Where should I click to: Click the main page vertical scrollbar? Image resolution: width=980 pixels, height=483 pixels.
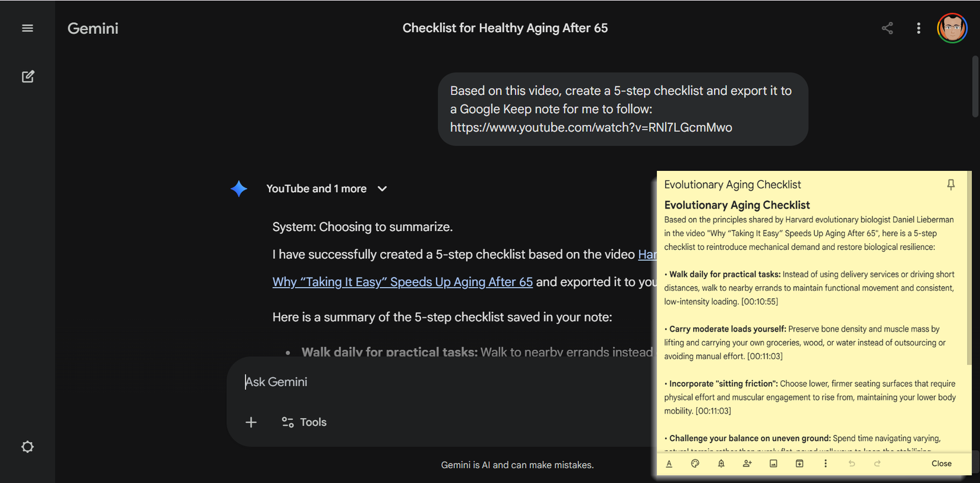pos(975,86)
